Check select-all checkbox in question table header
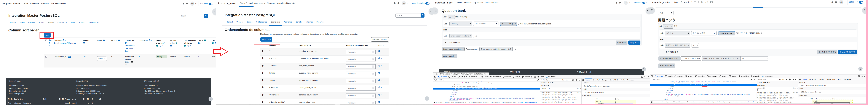The width and height of the screenshot is (868, 105). pos(46,41)
